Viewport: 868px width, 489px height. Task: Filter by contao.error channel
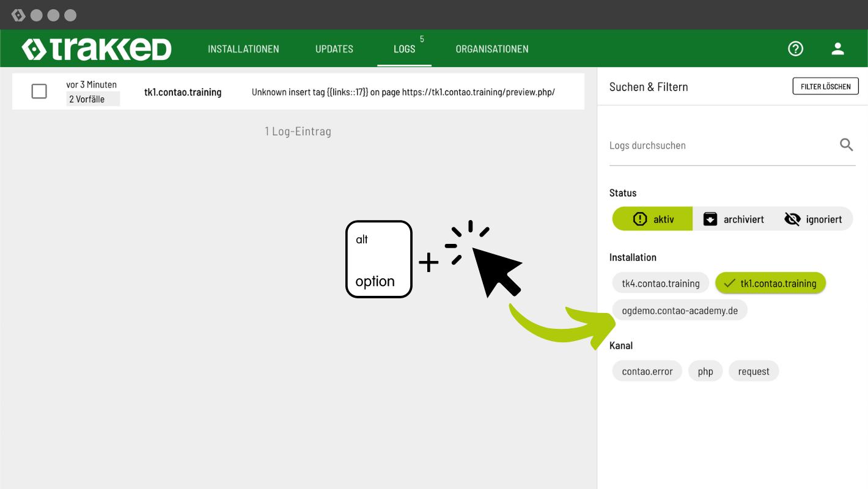[x=647, y=371]
